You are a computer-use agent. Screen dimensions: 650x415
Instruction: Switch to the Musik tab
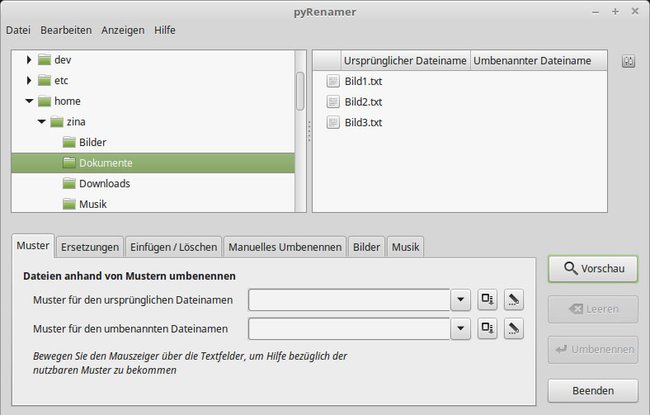pos(405,247)
